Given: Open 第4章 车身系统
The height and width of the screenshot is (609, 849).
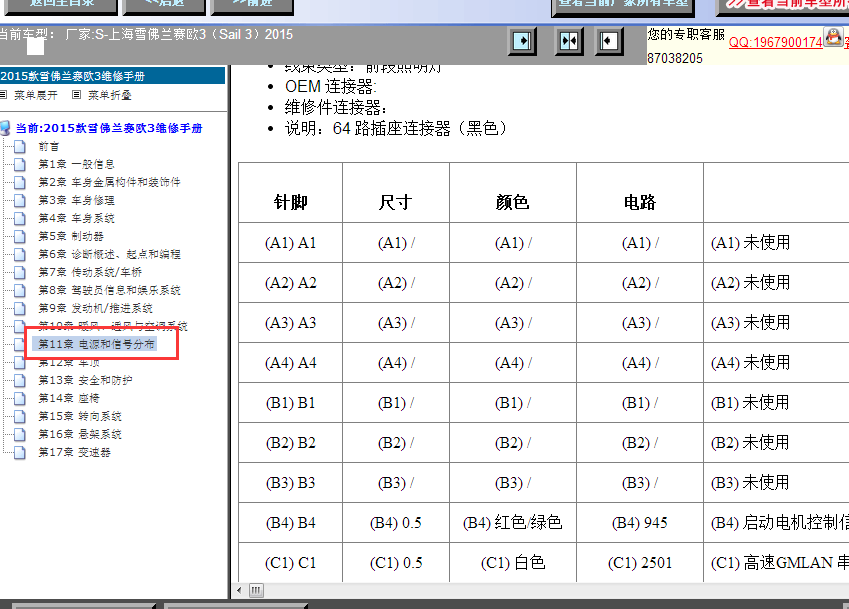Looking at the screenshot, I should point(76,218).
